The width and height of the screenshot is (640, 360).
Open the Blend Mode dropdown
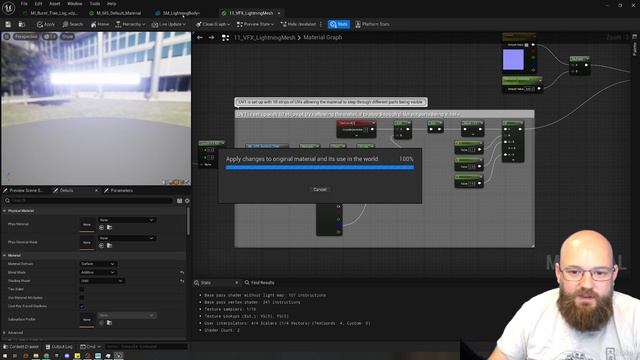coord(98,272)
